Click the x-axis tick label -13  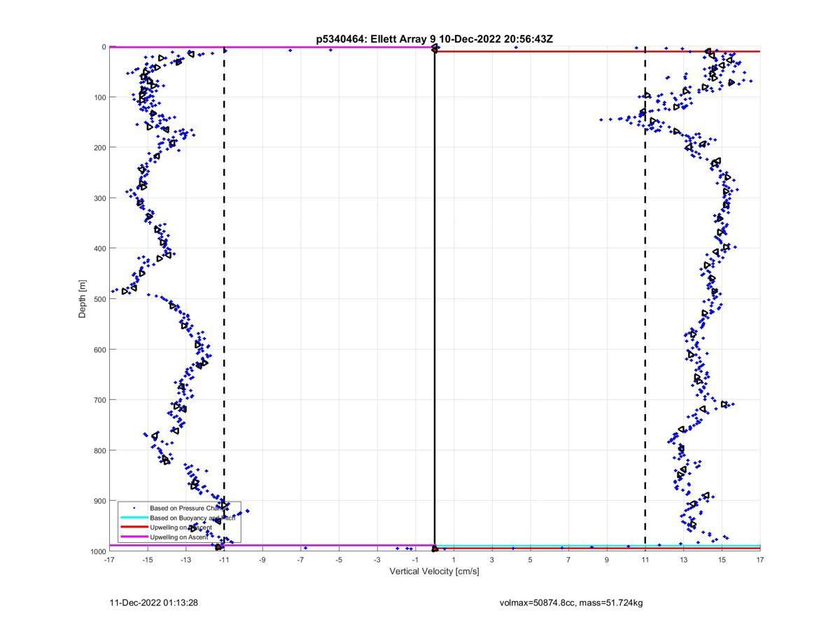pyautogui.click(x=185, y=560)
